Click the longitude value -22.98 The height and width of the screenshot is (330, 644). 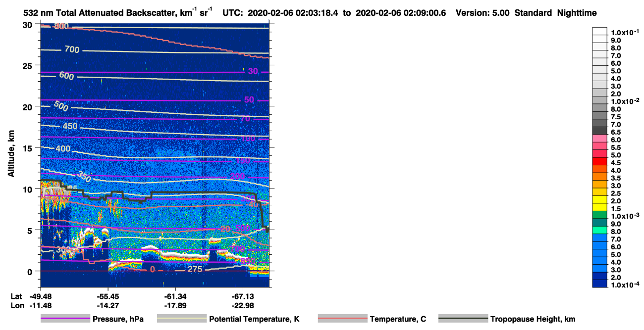(243, 305)
